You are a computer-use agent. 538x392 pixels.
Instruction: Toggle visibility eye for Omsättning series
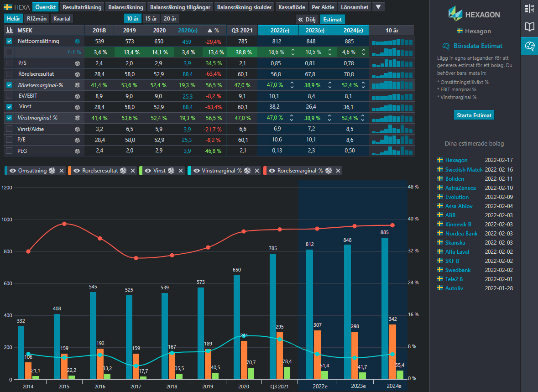pos(13,171)
